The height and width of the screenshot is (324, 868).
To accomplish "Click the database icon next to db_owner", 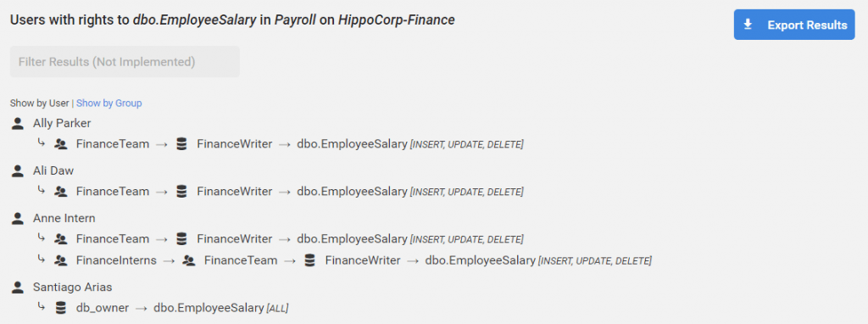I will (x=60, y=308).
